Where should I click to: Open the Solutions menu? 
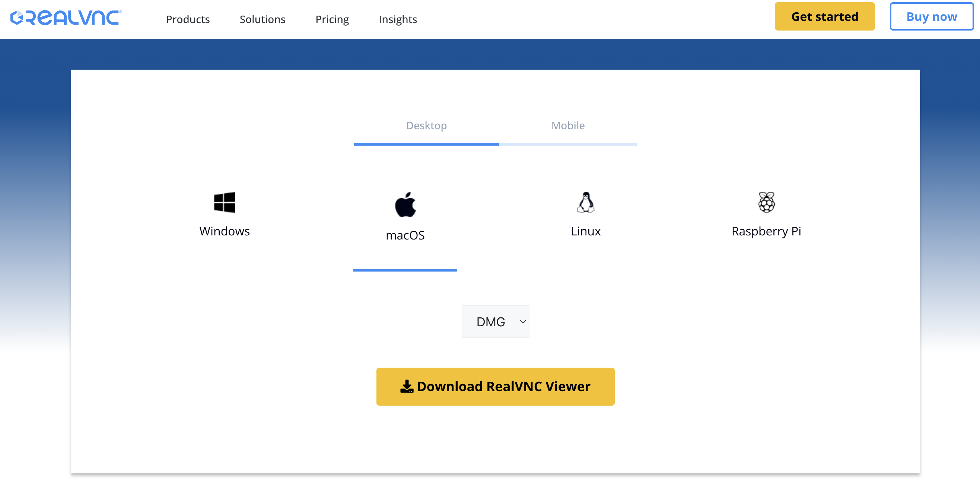[x=262, y=19]
